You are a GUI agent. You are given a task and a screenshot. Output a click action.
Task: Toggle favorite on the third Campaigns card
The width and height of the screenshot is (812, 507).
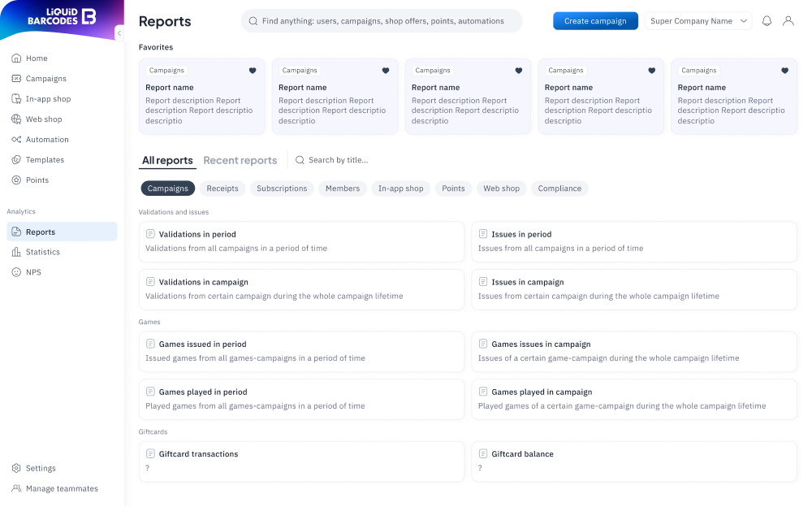(x=518, y=71)
